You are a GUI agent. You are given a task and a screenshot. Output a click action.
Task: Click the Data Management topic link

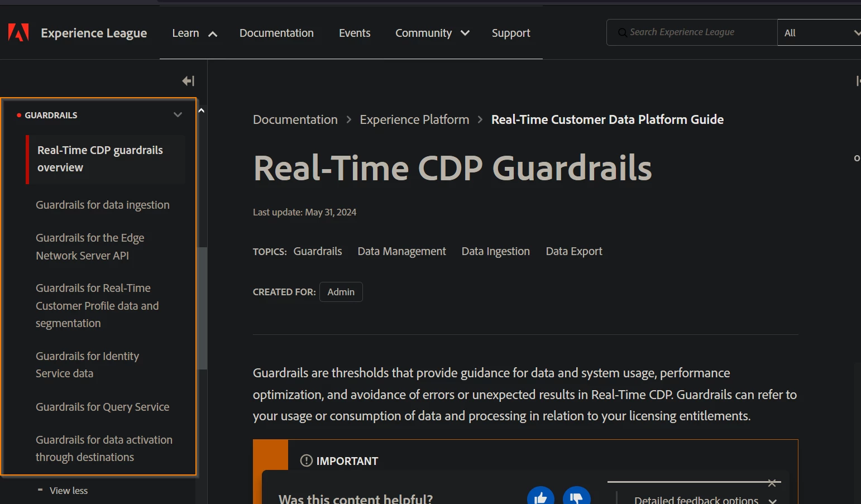click(x=401, y=251)
